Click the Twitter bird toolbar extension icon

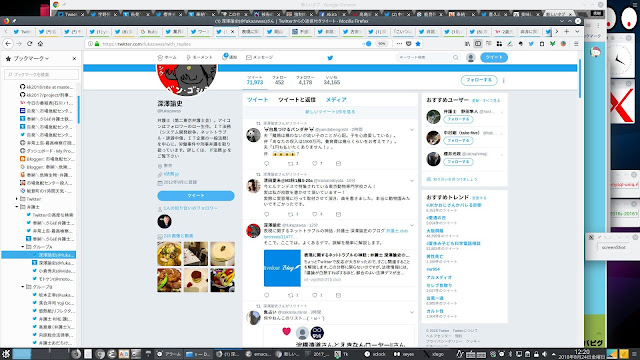(x=531, y=44)
